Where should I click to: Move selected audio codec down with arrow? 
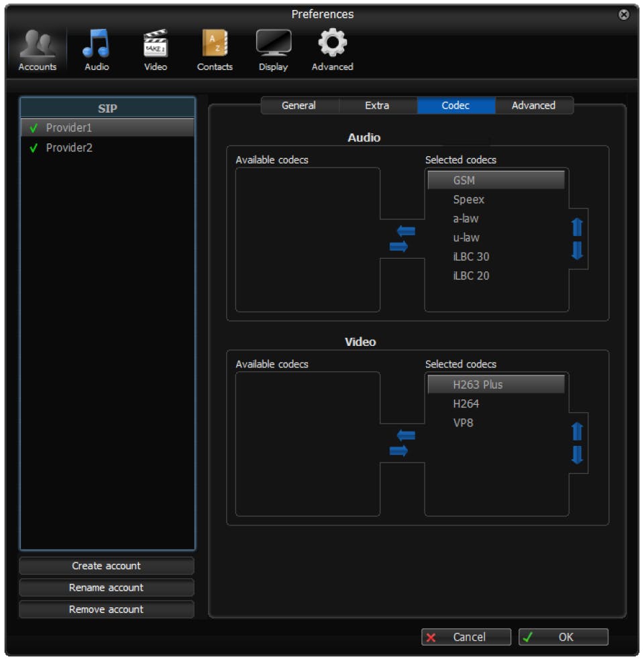(578, 251)
